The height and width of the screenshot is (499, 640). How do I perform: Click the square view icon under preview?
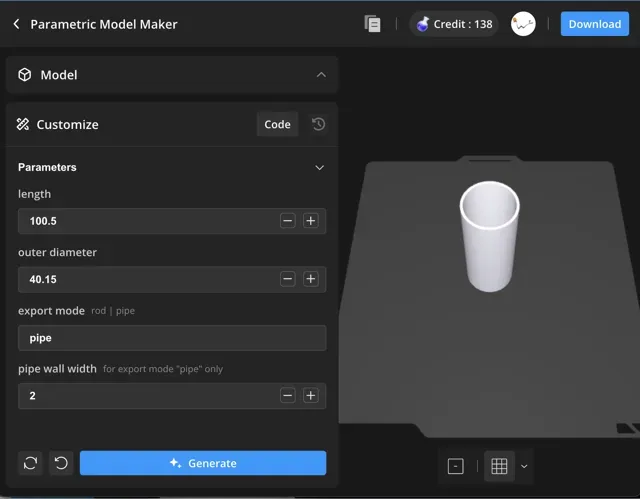456,466
